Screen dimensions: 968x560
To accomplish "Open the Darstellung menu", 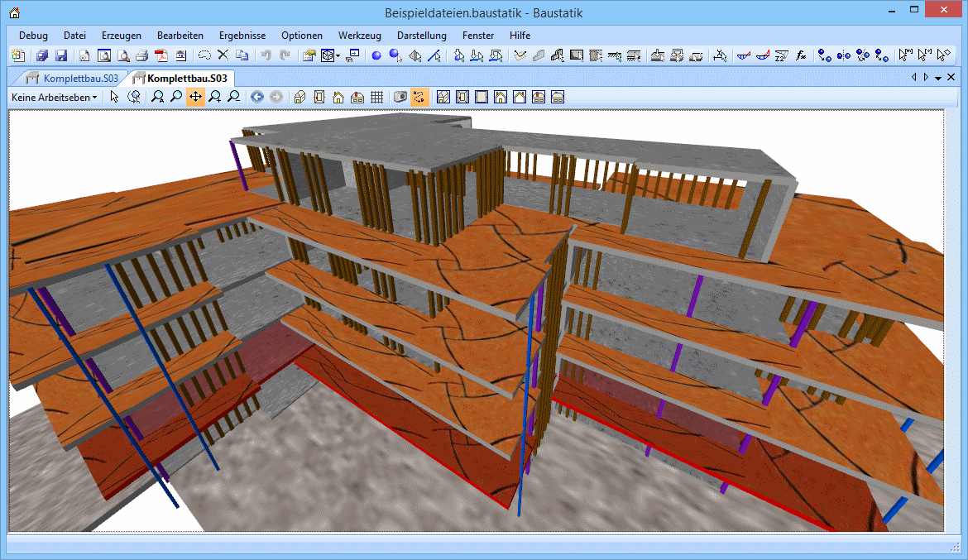I will (x=421, y=36).
